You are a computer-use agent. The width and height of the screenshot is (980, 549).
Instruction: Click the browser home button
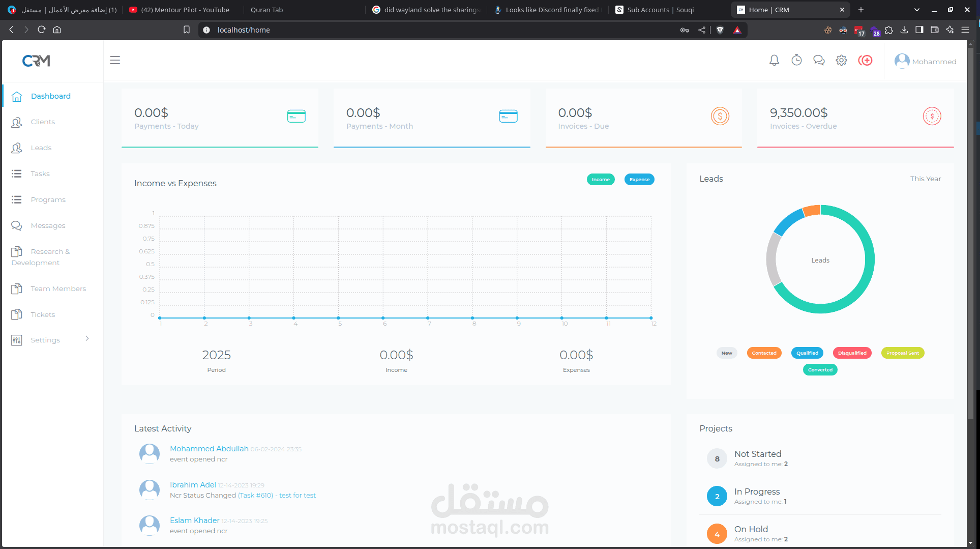[x=57, y=30]
